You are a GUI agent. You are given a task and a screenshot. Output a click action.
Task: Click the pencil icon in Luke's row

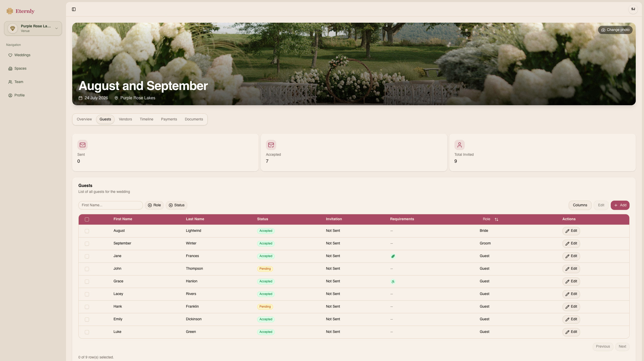(x=567, y=332)
